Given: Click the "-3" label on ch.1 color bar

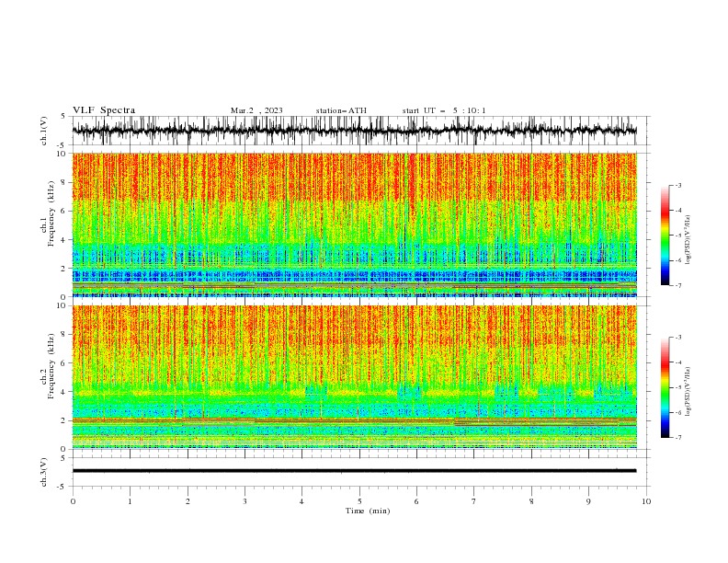Looking at the screenshot, I should point(677,185).
